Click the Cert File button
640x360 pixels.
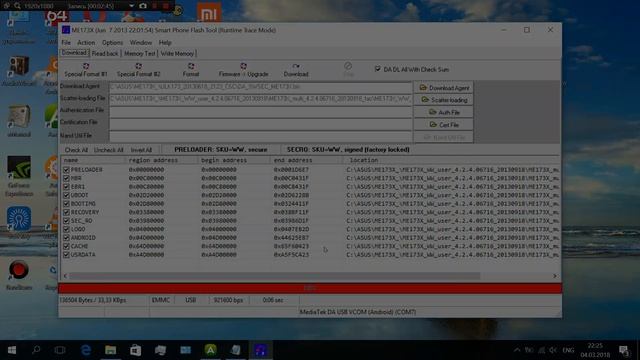click(x=444, y=124)
